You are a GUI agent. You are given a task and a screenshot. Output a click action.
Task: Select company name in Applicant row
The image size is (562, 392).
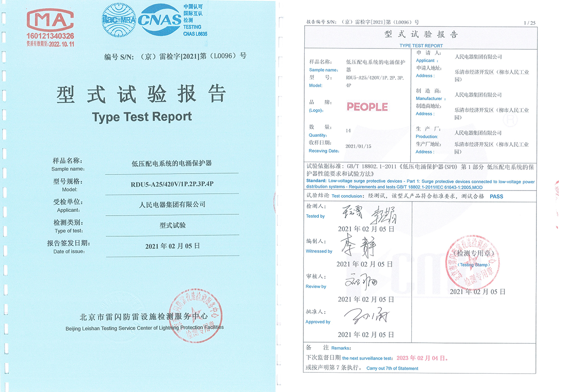tap(478, 57)
